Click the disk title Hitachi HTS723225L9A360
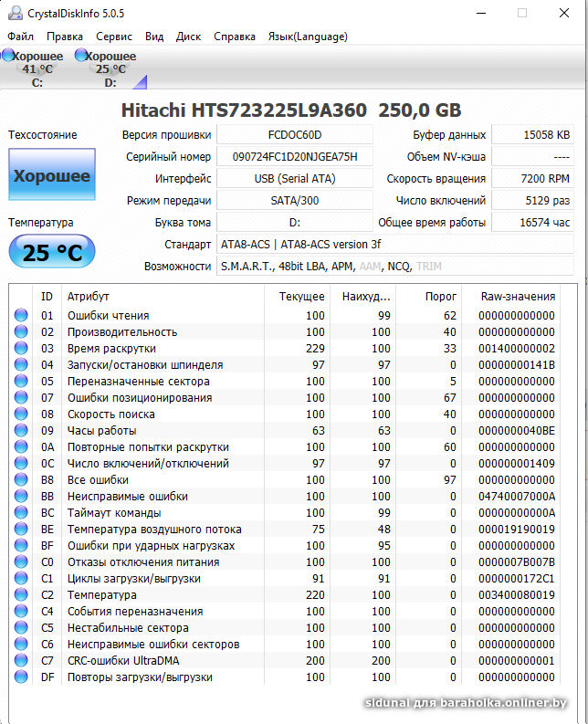Viewport: 588px width, 724px height. [244, 110]
